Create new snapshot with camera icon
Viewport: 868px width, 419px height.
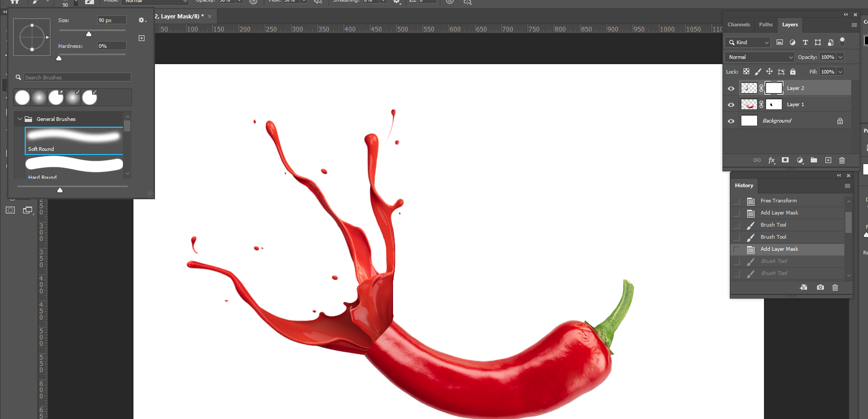(x=820, y=288)
